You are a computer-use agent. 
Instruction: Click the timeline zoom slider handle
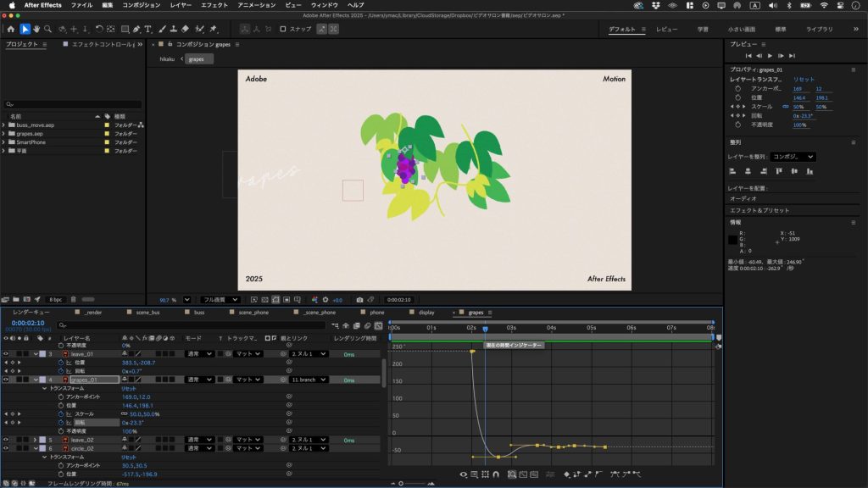(401, 483)
